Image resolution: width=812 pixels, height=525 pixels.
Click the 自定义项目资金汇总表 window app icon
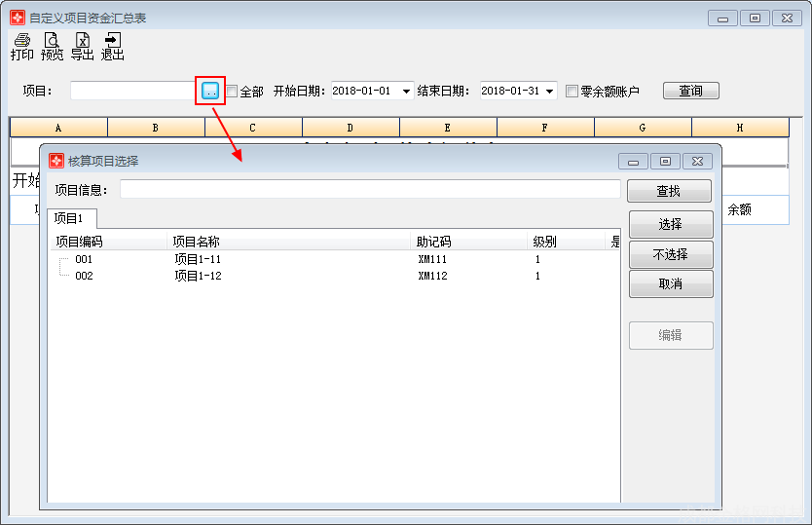pyautogui.click(x=18, y=18)
